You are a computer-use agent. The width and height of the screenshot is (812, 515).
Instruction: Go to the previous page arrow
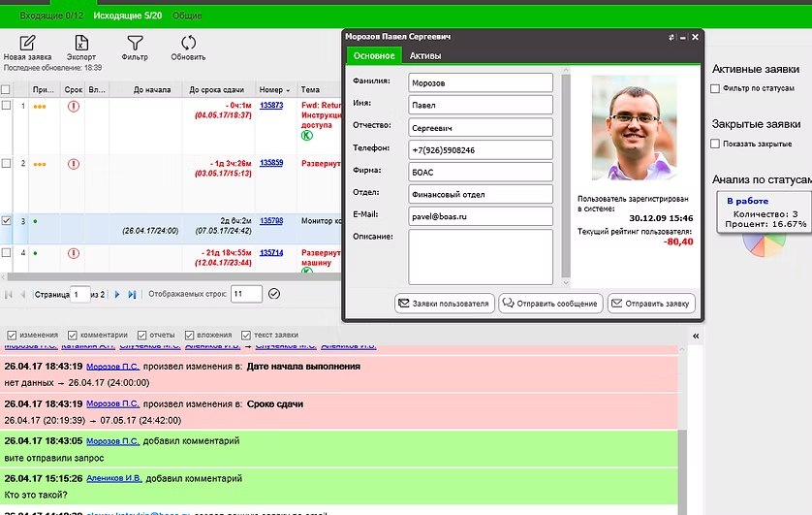tap(23, 294)
